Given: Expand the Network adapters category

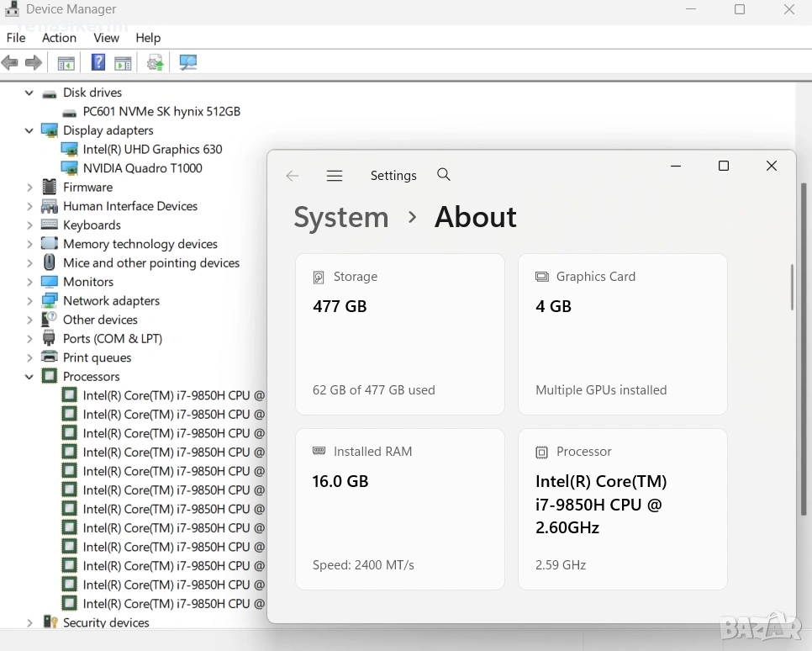Looking at the screenshot, I should tap(29, 301).
